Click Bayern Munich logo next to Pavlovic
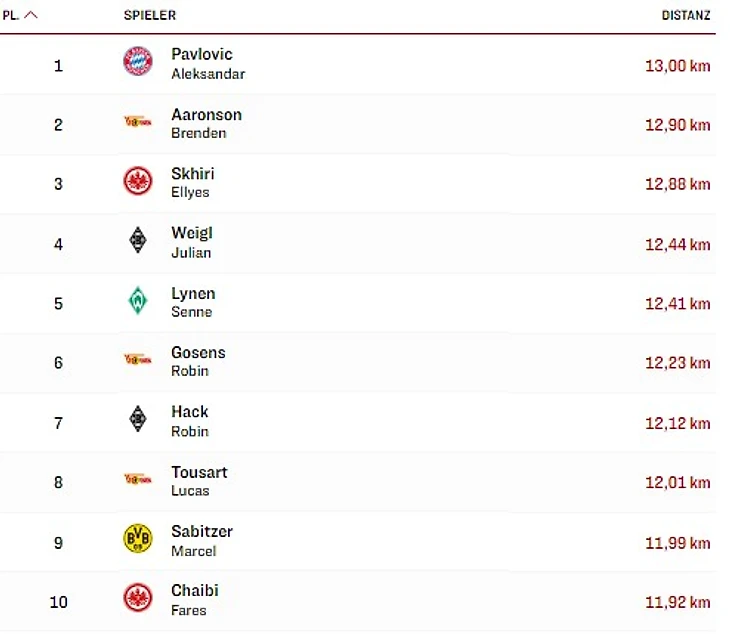The image size is (730, 634). tap(138, 62)
